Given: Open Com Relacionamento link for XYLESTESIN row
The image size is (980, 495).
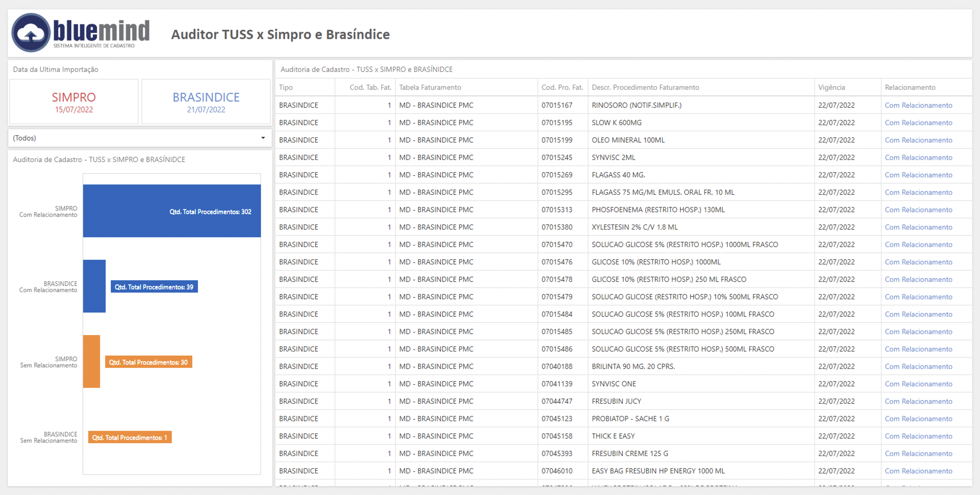Looking at the screenshot, I should click(918, 227).
